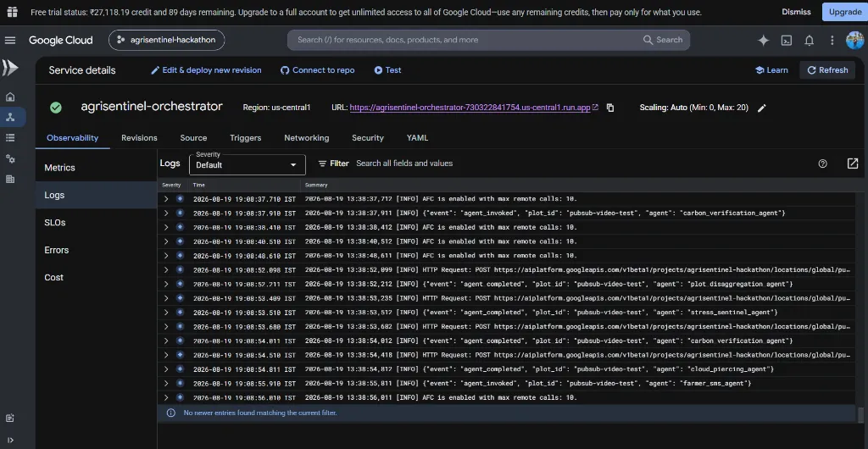Dismiss the free trial banner
Viewport: 868px width, 449px height.
[x=796, y=12]
